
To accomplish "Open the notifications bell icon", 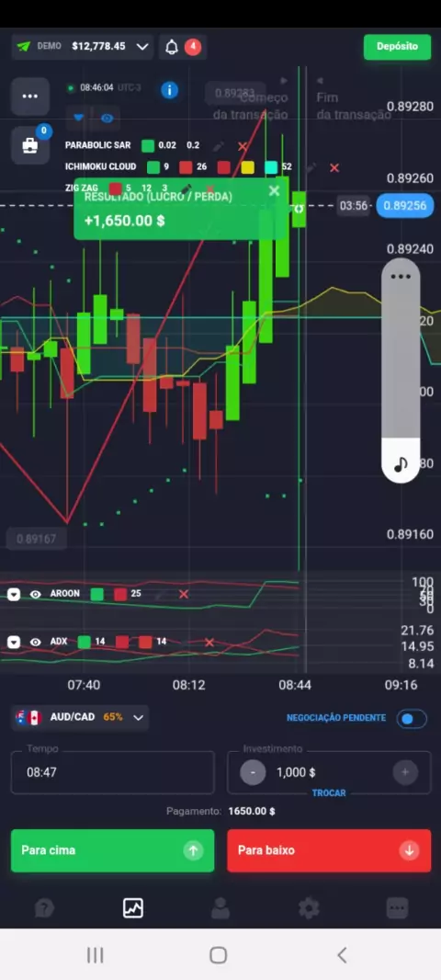I will coord(172,47).
